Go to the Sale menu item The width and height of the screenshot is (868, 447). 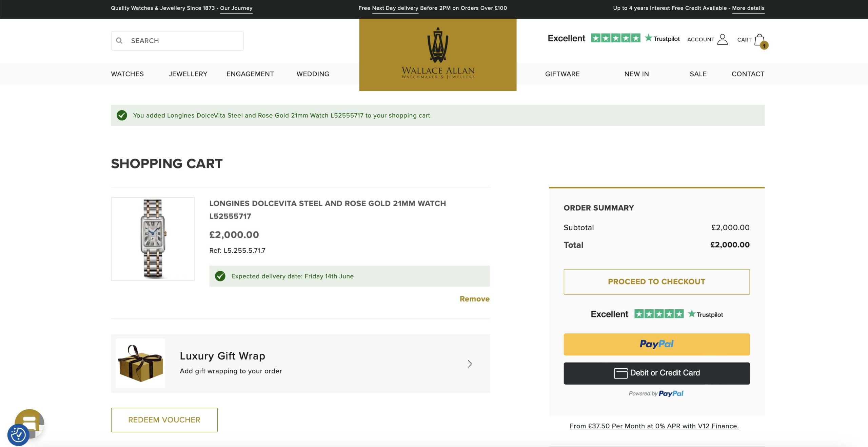(698, 74)
